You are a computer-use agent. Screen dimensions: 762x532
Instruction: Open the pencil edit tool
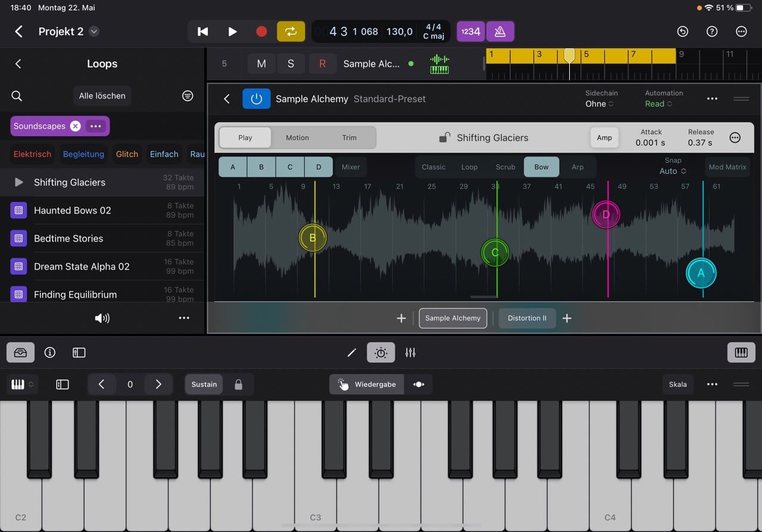(352, 353)
